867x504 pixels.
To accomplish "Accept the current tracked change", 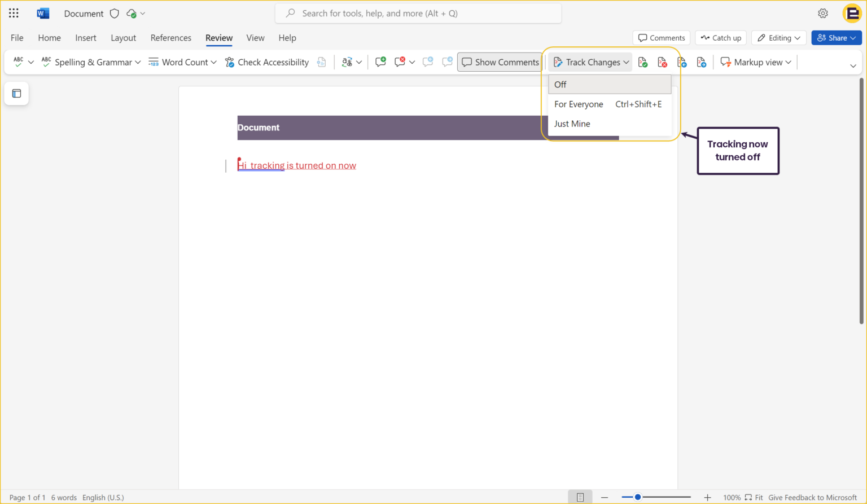I will click(x=642, y=62).
